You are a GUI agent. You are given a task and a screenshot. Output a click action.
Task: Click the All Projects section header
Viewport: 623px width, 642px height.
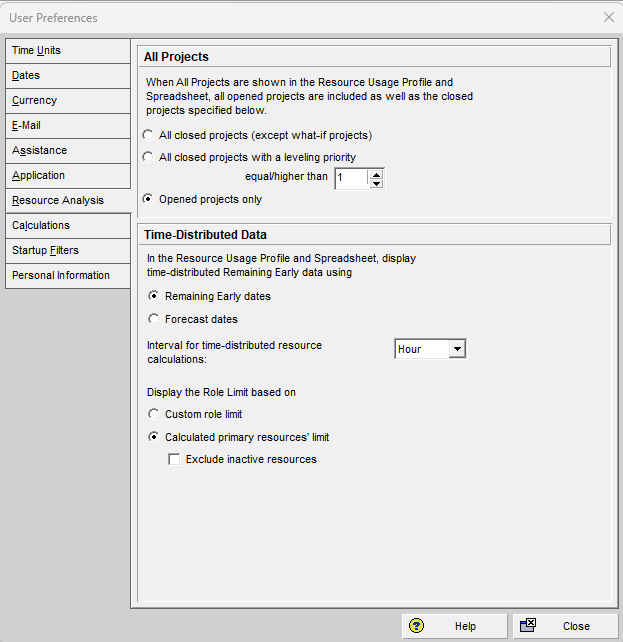click(374, 57)
